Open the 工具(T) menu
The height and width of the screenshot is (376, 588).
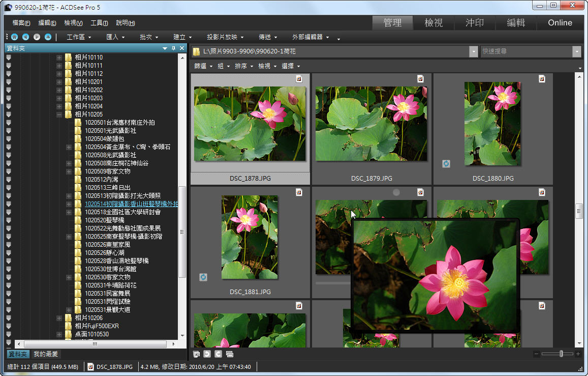[x=100, y=23]
